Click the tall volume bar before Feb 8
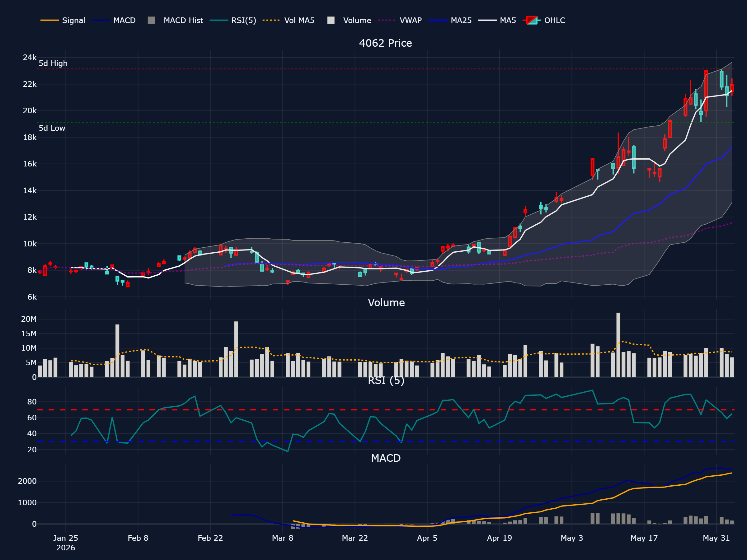 coord(117,351)
